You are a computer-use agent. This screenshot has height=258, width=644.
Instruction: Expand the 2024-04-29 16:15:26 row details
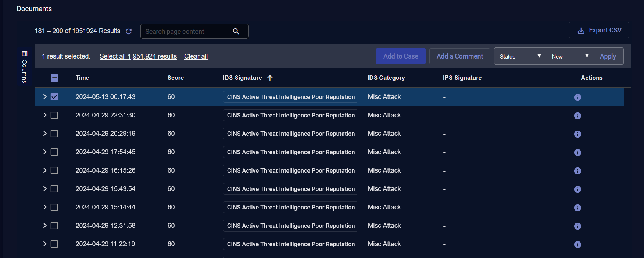[x=45, y=170]
